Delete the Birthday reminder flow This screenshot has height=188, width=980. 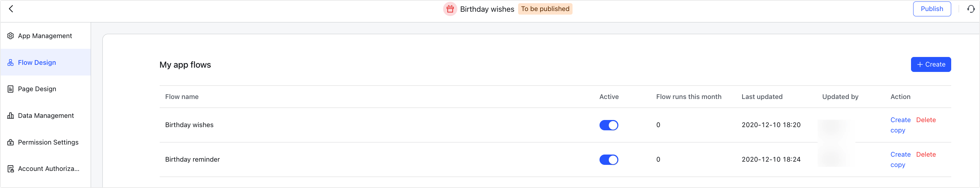(x=926, y=155)
